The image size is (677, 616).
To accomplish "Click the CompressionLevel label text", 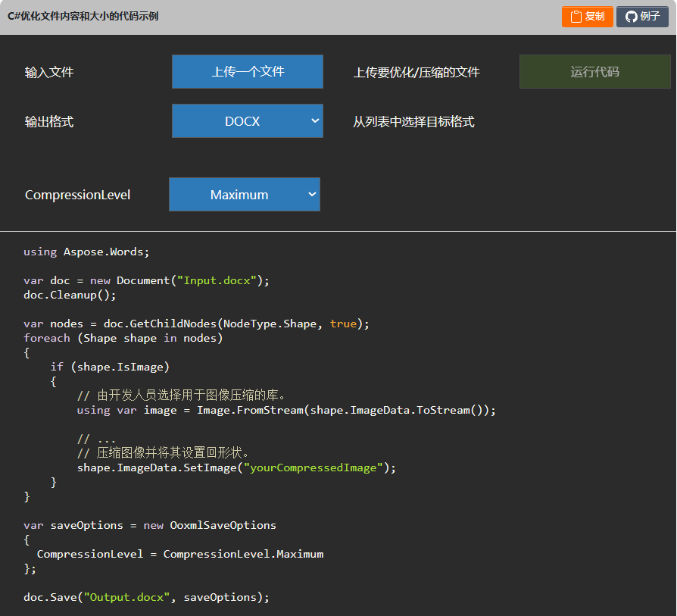I will pyautogui.click(x=78, y=195).
